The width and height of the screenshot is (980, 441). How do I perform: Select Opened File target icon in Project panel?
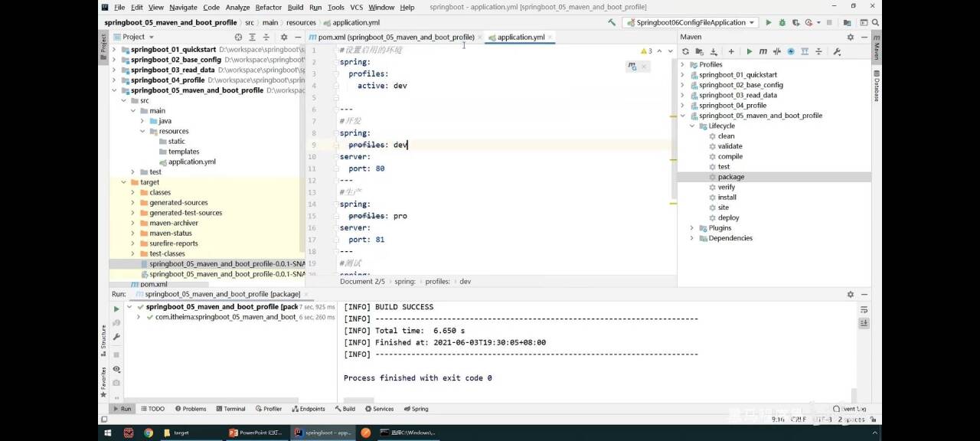click(238, 37)
